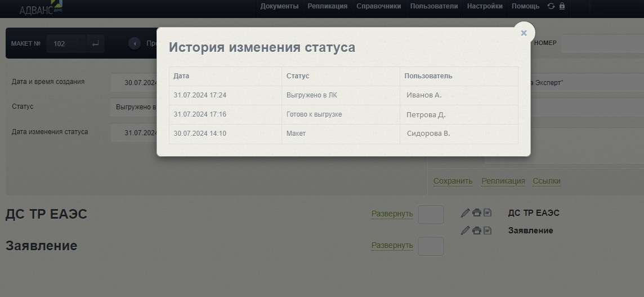The image size is (644, 297).
Task: Close the История изменения статуса dialog
Action: (x=524, y=33)
